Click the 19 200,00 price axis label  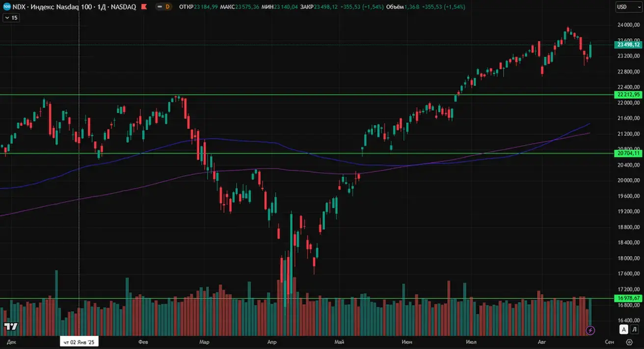628,212
